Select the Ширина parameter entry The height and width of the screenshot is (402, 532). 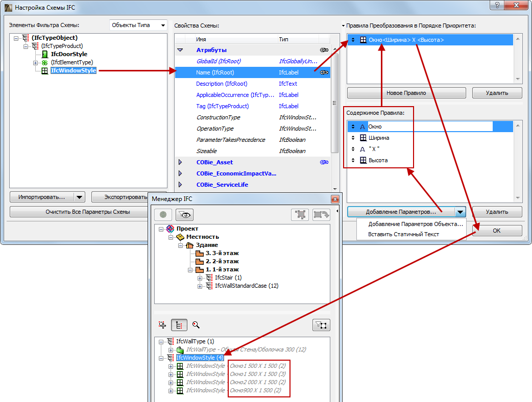tap(430, 138)
